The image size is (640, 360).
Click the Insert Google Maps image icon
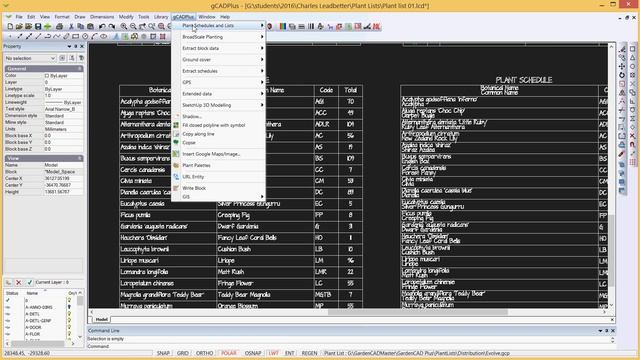(x=176, y=154)
